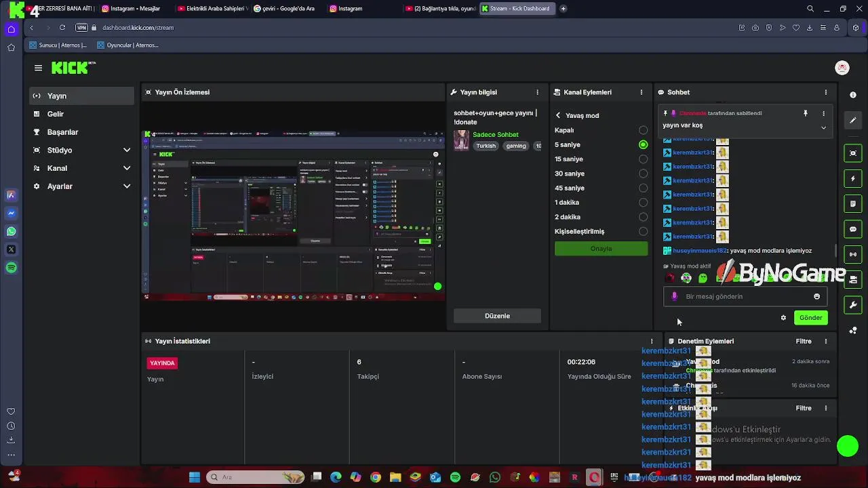The width and height of the screenshot is (868, 488).
Task: Open the emoji picker in chat input
Action: 816,296
